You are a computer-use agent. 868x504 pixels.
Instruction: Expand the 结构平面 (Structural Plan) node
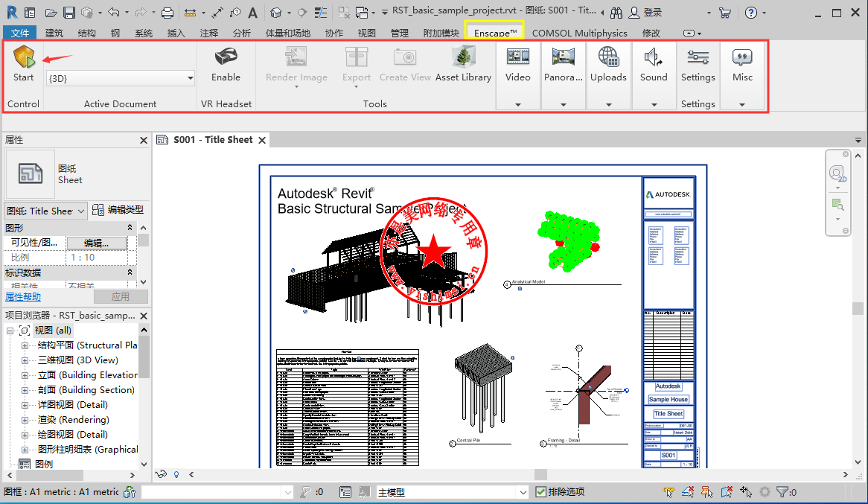pos(25,345)
